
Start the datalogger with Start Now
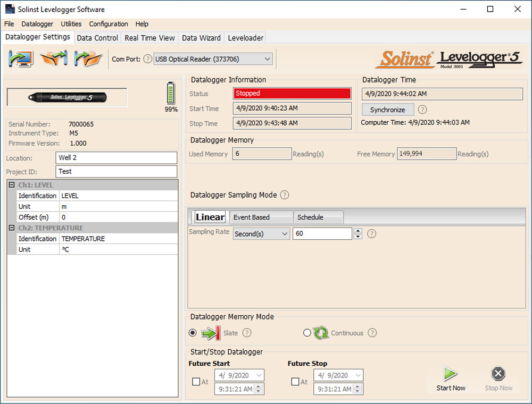(450, 377)
